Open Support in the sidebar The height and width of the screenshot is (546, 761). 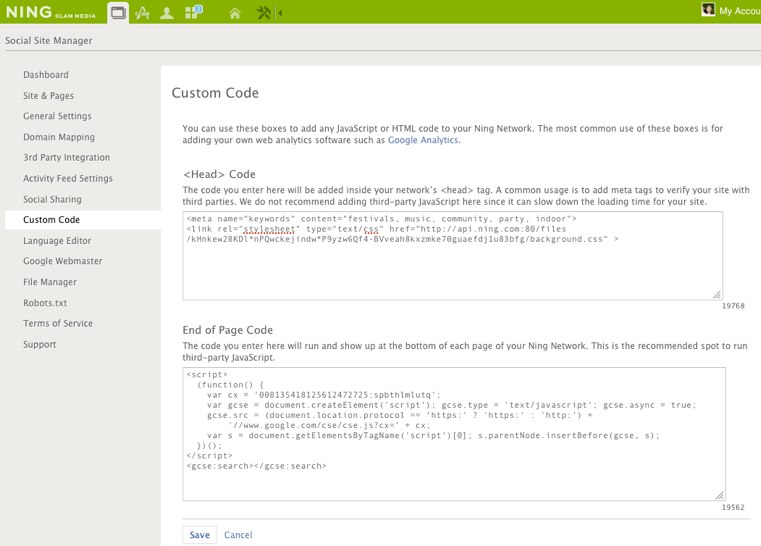click(40, 344)
